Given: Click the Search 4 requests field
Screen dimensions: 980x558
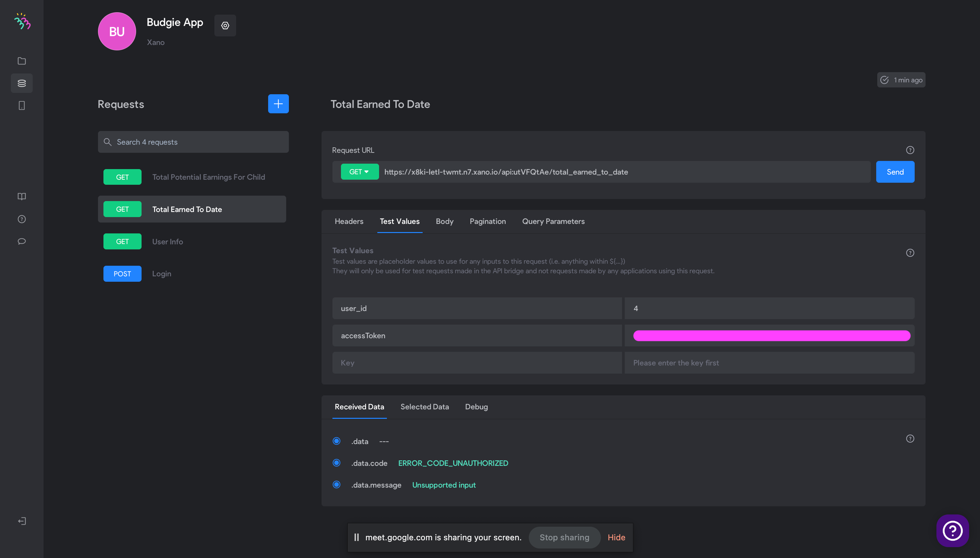Looking at the screenshot, I should 193,142.
